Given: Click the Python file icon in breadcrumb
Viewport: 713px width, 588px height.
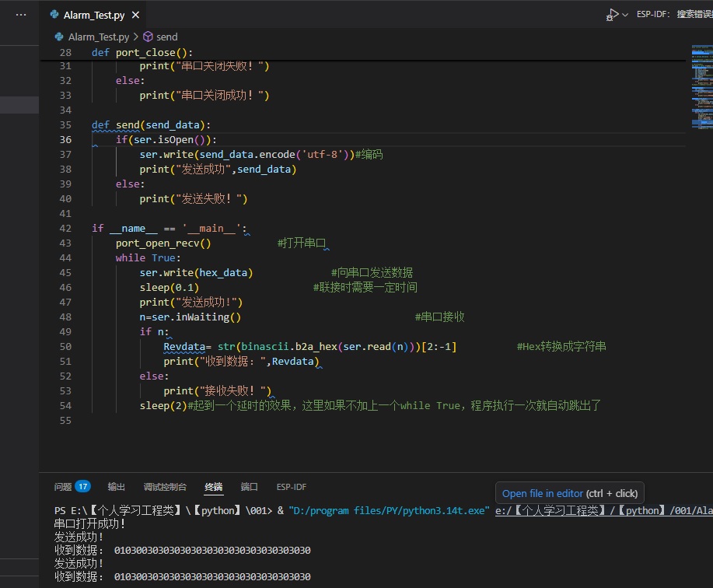Looking at the screenshot, I should tap(59, 37).
